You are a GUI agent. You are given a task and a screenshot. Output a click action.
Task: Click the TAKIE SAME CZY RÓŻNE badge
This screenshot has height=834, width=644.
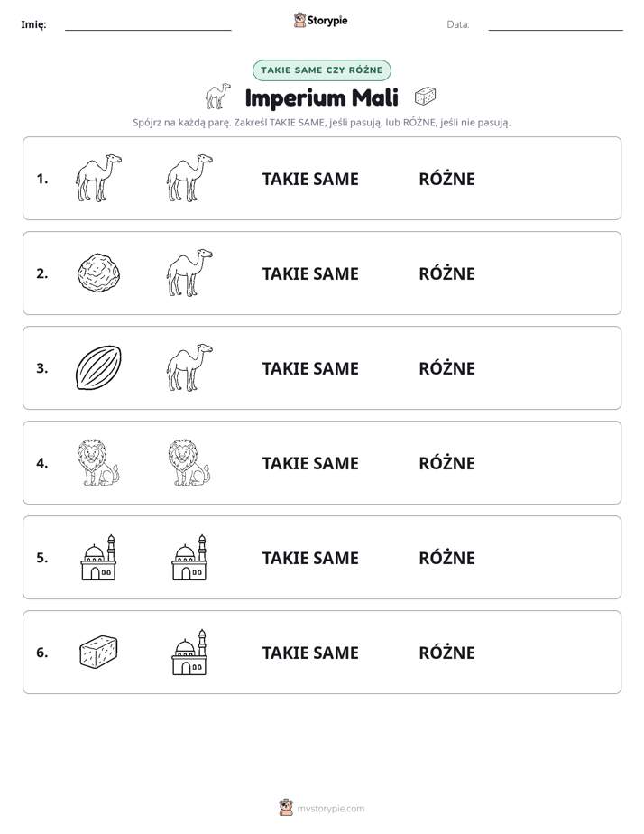(x=322, y=70)
